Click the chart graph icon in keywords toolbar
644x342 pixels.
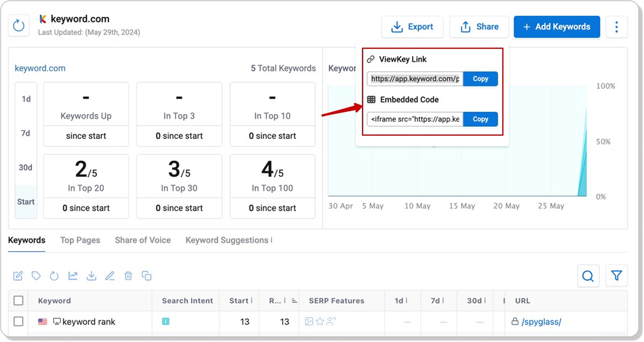(73, 276)
